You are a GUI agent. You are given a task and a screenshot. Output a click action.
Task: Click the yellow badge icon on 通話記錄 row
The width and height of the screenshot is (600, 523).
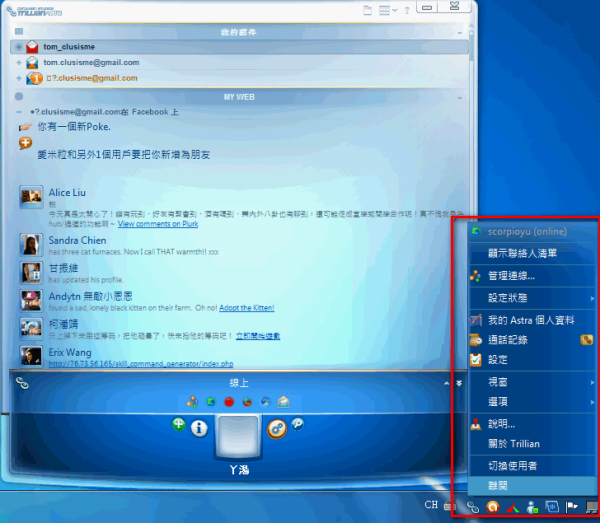point(586,340)
